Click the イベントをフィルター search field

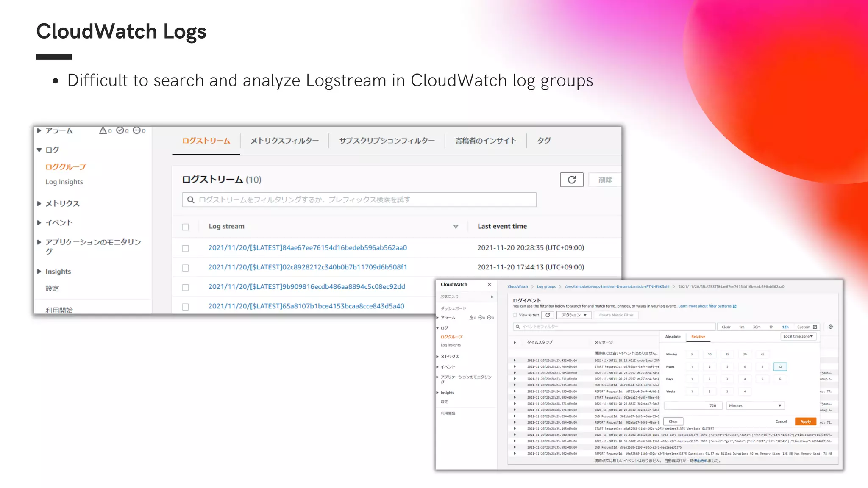tap(614, 327)
